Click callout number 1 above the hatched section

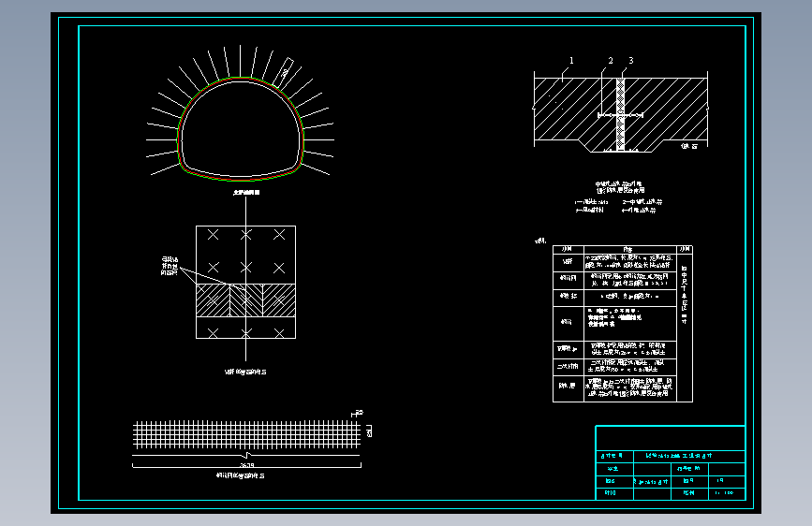coord(571,61)
